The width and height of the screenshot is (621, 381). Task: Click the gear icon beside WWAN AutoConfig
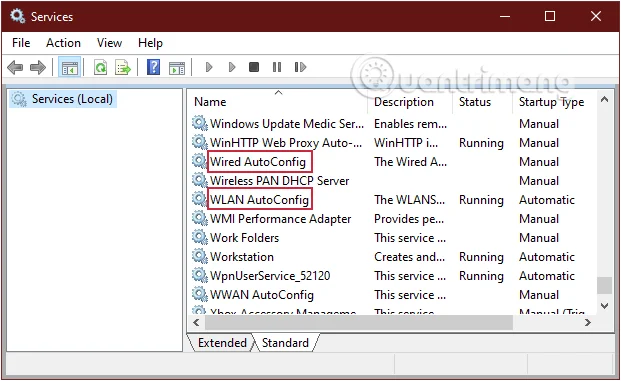(x=200, y=294)
